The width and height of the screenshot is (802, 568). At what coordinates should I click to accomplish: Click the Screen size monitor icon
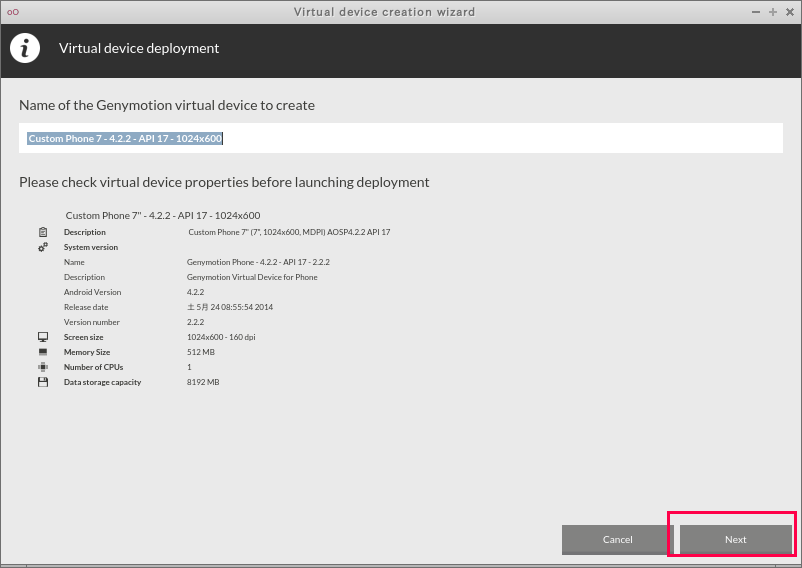43,337
